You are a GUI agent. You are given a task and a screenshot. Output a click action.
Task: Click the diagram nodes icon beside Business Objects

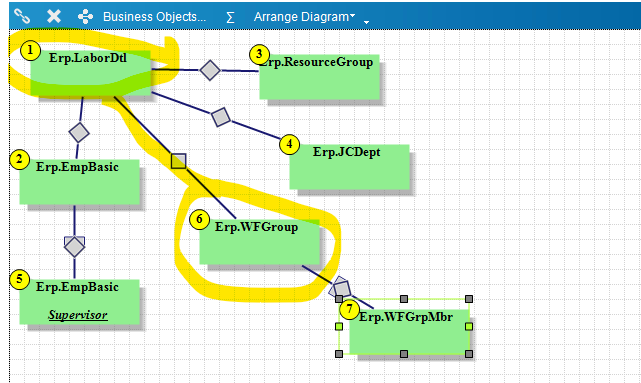point(85,17)
